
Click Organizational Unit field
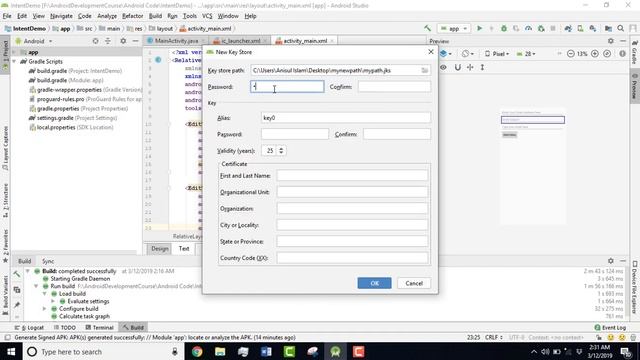coord(353,192)
